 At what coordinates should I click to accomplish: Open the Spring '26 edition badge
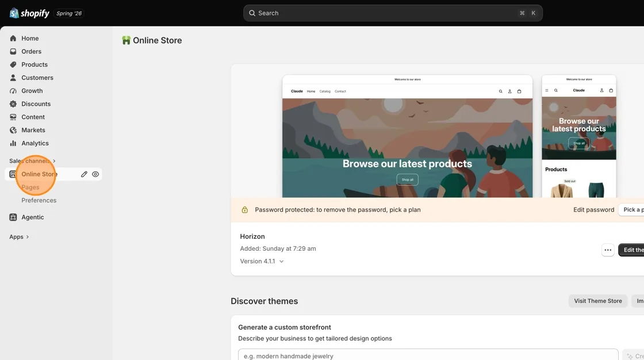(x=69, y=13)
